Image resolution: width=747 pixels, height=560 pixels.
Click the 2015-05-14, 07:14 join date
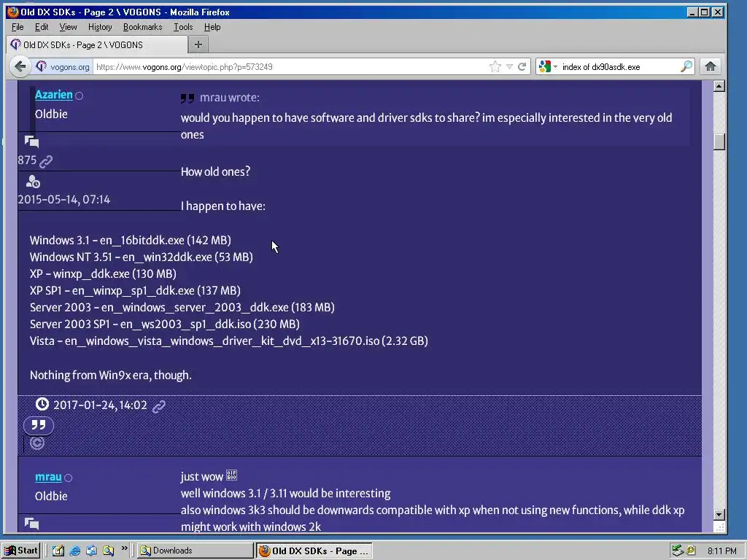click(64, 199)
